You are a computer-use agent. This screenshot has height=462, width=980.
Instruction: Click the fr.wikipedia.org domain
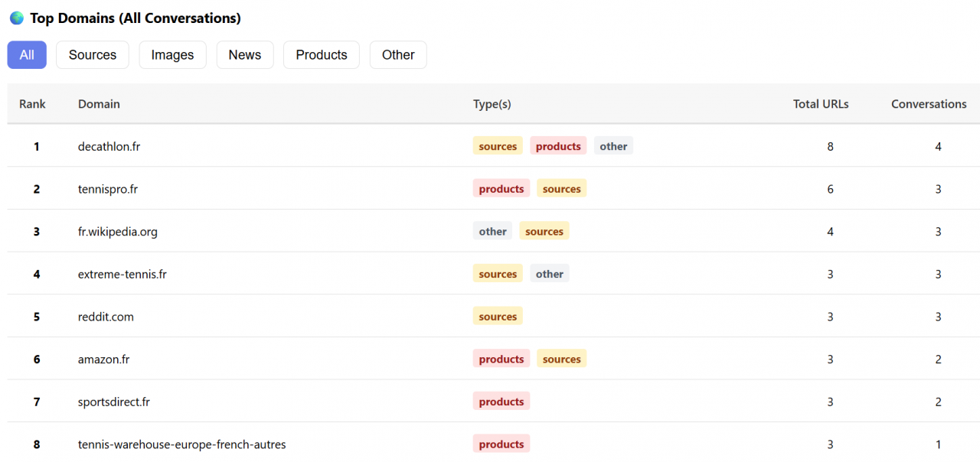click(x=118, y=232)
